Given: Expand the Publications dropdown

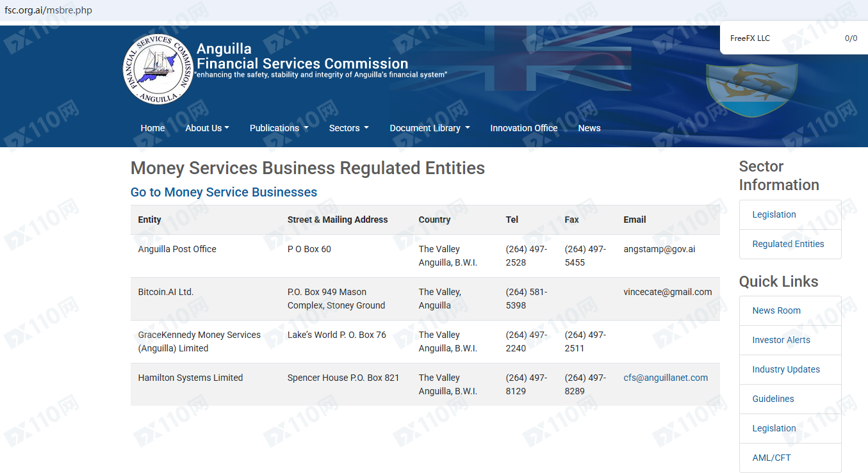Looking at the screenshot, I should coord(279,128).
